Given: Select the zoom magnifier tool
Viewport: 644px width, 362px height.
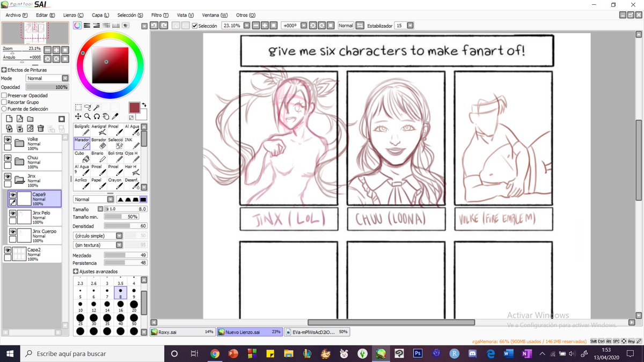Looking at the screenshot, I should (87, 116).
